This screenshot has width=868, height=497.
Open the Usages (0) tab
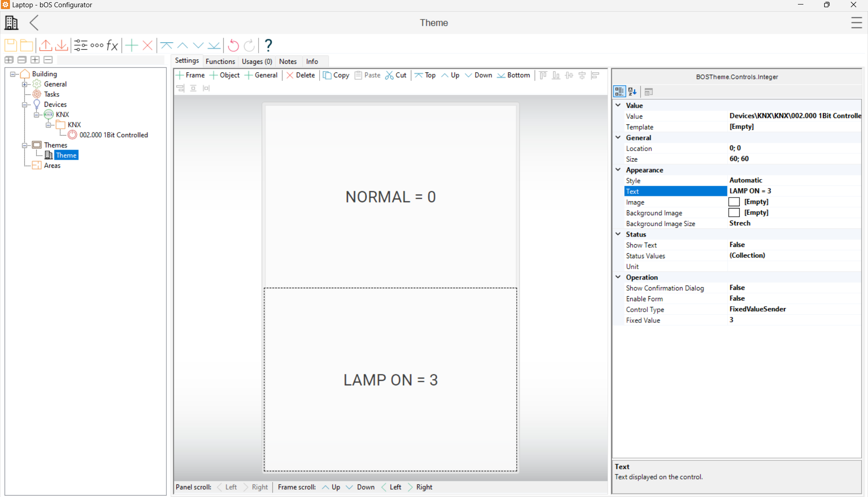(x=257, y=62)
